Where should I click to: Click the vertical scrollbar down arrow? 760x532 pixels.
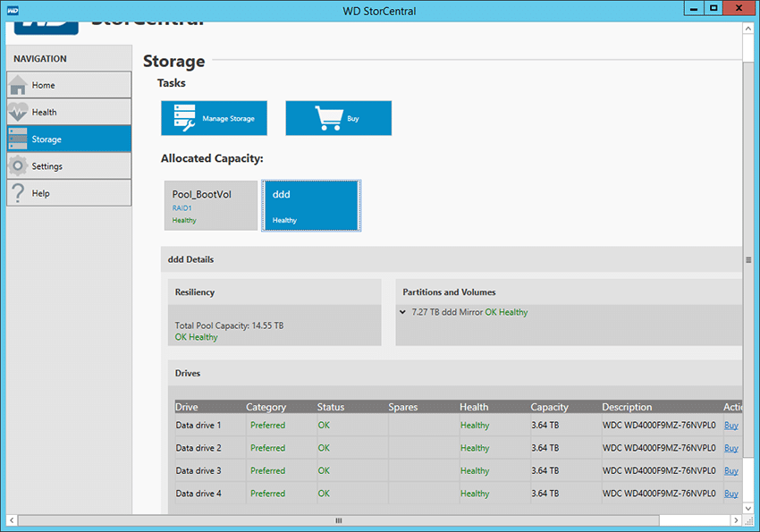[x=747, y=508]
